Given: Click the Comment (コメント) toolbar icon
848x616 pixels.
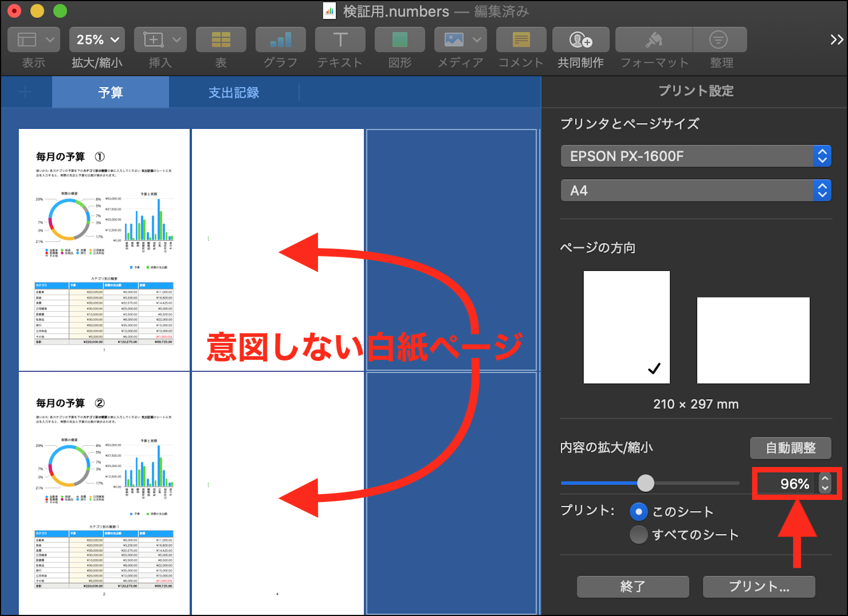Looking at the screenshot, I should point(520,40).
